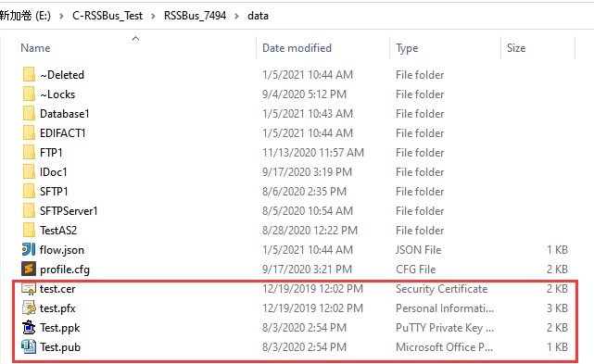The height and width of the screenshot is (364, 594).
Task: Select the flow.json file icon
Action: point(29,250)
